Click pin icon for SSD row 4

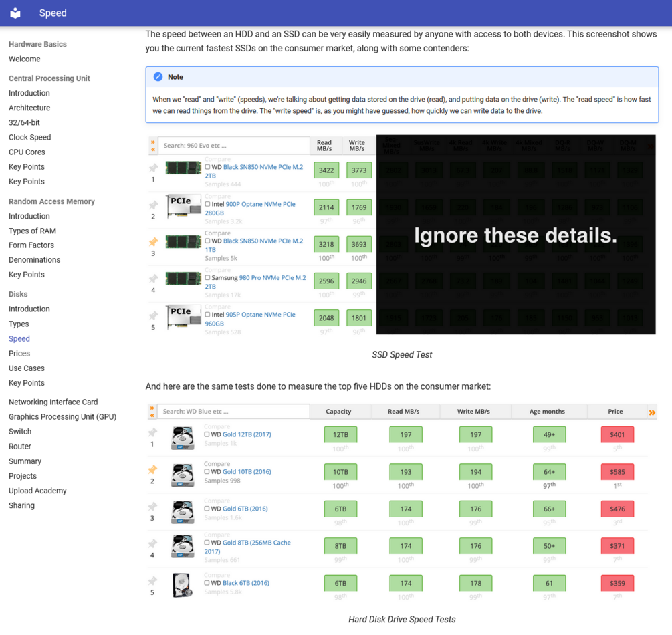click(x=153, y=279)
